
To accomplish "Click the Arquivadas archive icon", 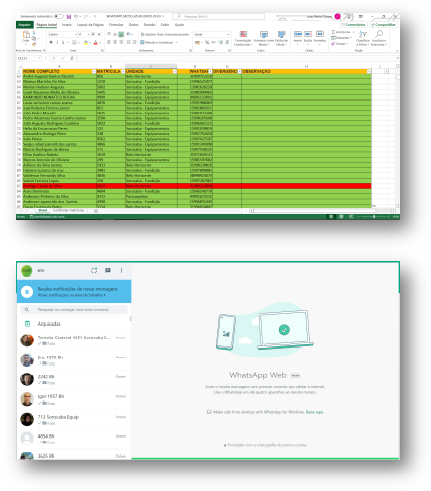I will pos(27,324).
